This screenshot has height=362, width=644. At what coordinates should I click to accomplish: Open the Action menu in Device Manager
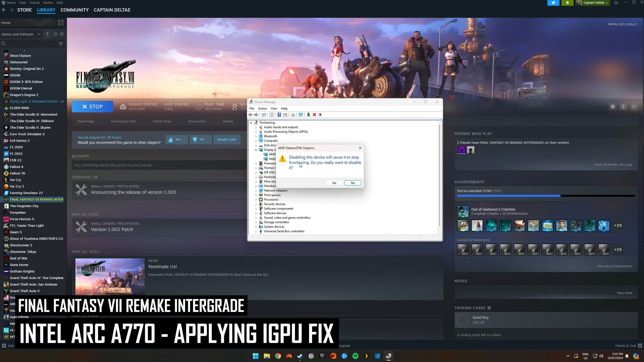pos(262,108)
